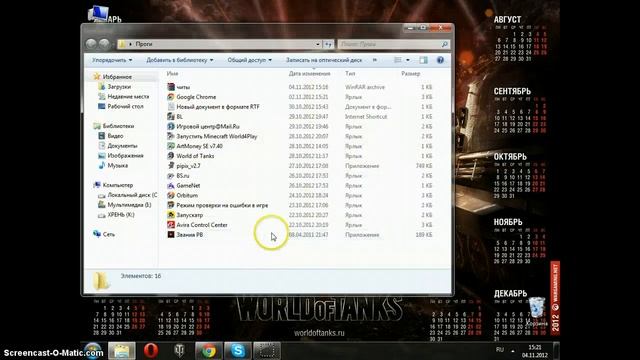Open the Explorer help icon
Viewport: 640px width, 360px height.
point(440,60)
